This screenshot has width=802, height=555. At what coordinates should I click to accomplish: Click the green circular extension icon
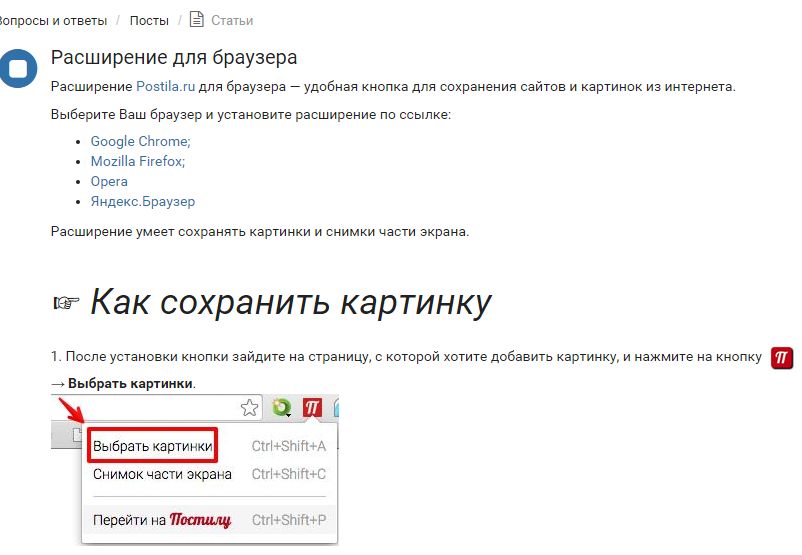tap(281, 408)
